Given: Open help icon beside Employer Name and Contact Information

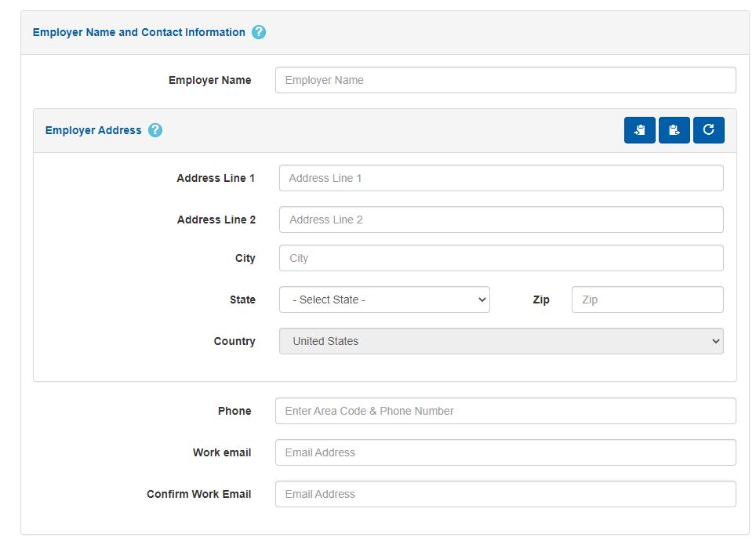Looking at the screenshot, I should tap(259, 32).
